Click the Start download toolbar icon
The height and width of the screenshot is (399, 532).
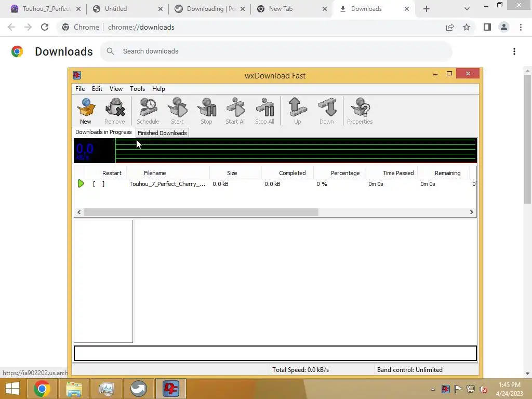point(177,111)
